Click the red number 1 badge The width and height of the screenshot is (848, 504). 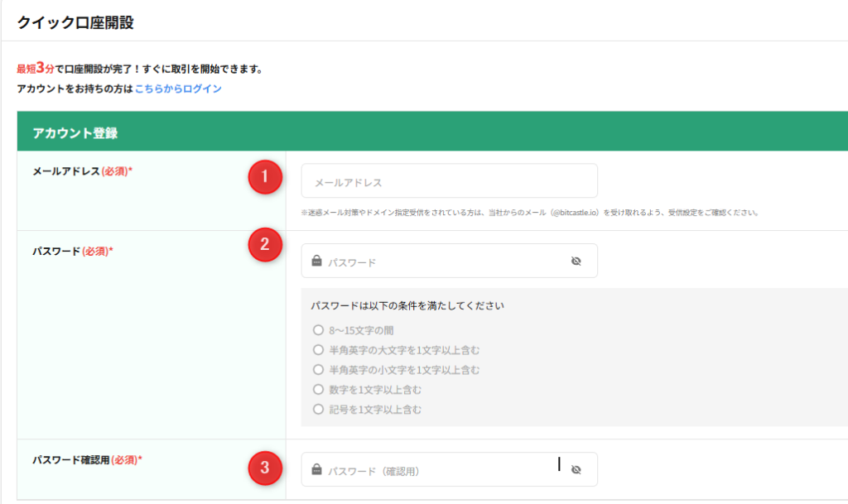(265, 178)
